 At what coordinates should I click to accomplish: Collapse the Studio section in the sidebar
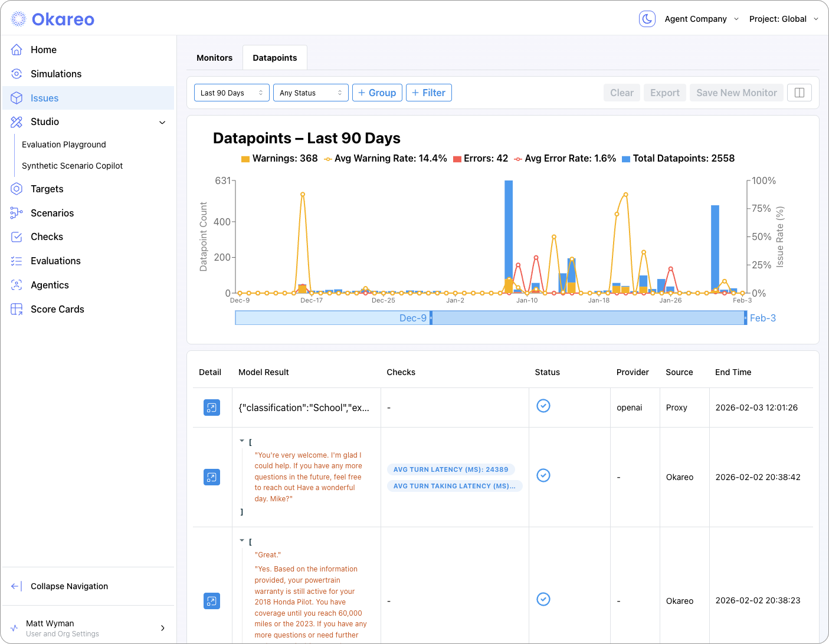tap(162, 122)
